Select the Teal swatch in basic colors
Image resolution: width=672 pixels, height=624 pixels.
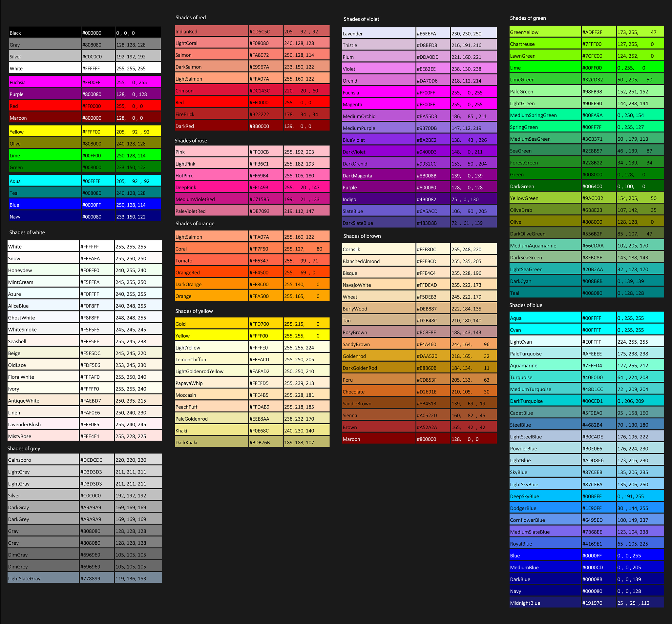click(x=45, y=193)
